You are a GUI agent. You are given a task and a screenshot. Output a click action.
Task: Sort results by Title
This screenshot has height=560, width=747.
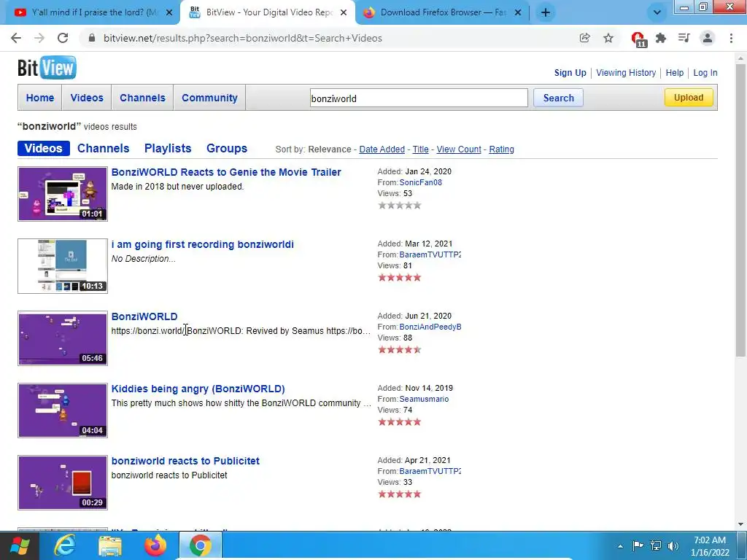[x=420, y=149]
